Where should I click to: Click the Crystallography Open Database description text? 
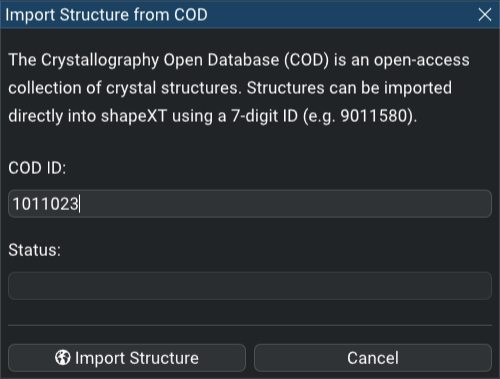click(239, 88)
